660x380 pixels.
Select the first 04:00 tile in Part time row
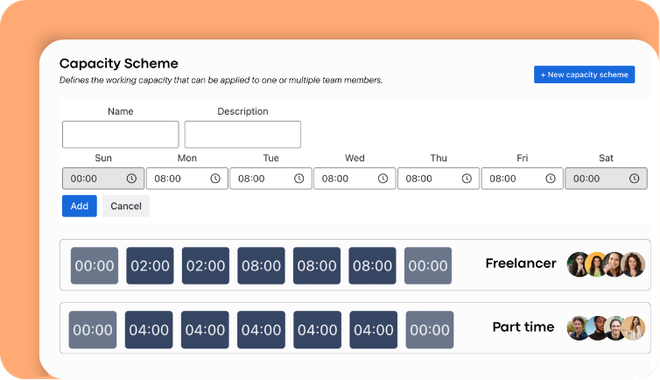[149, 330]
